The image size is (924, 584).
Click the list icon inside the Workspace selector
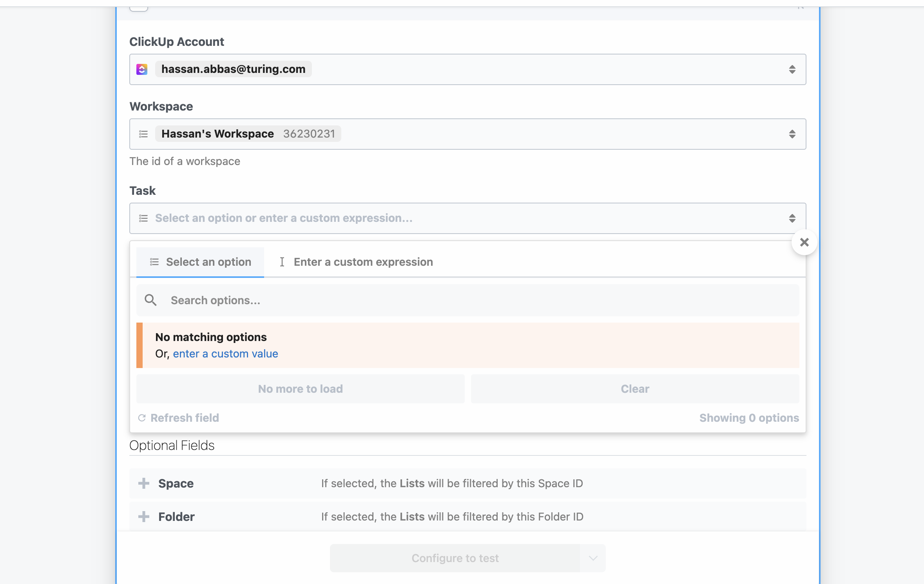click(143, 134)
